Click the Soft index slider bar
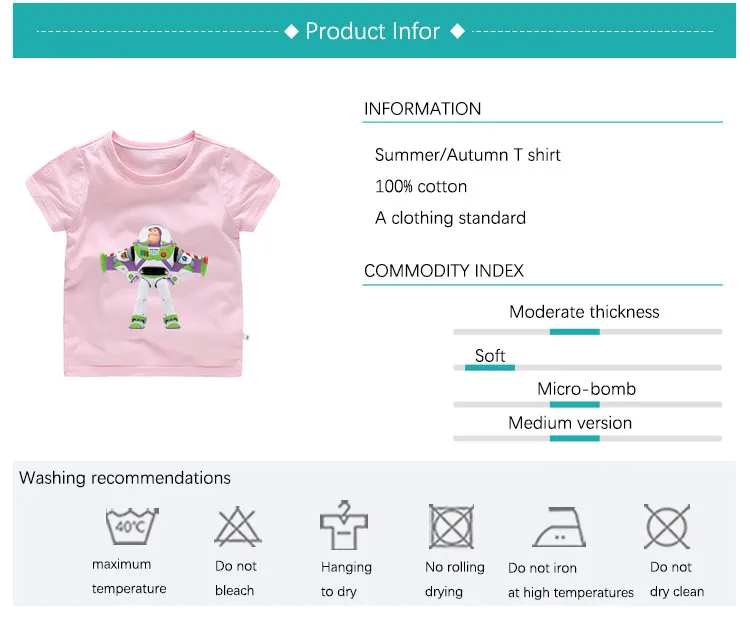750x621 pixels. (x=587, y=368)
